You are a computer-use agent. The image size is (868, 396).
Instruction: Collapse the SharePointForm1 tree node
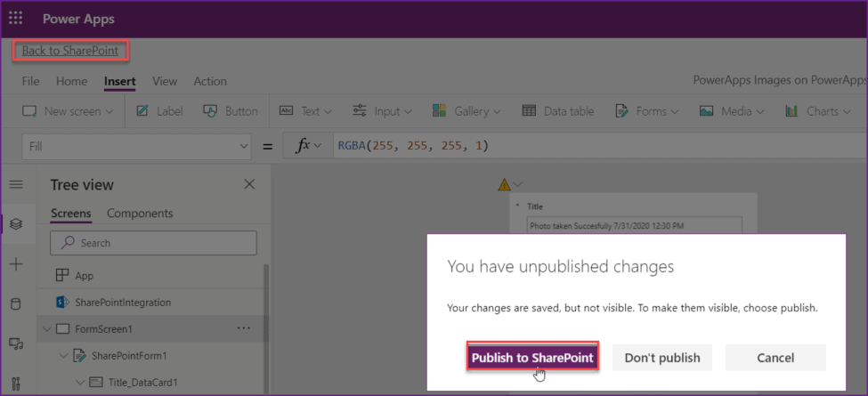point(63,356)
